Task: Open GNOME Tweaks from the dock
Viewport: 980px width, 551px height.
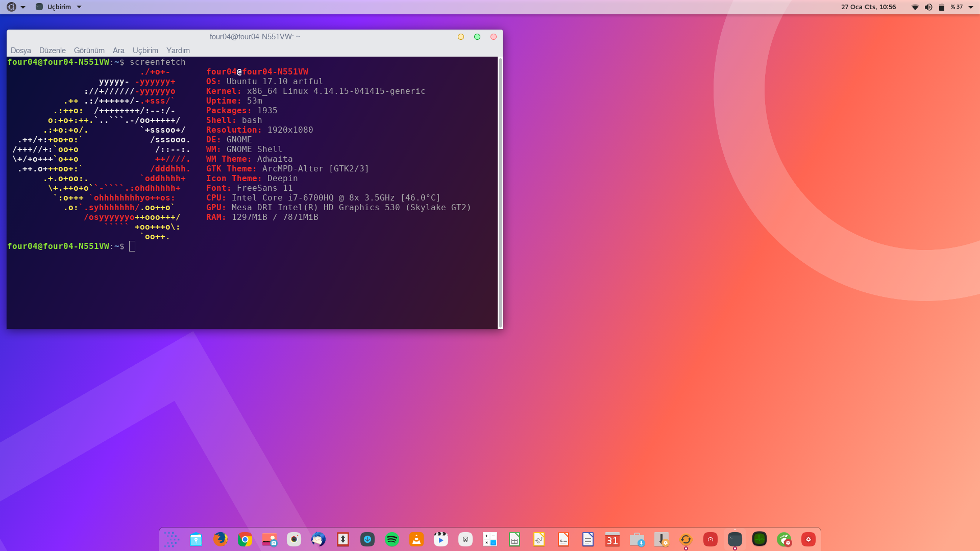Action: [x=784, y=539]
